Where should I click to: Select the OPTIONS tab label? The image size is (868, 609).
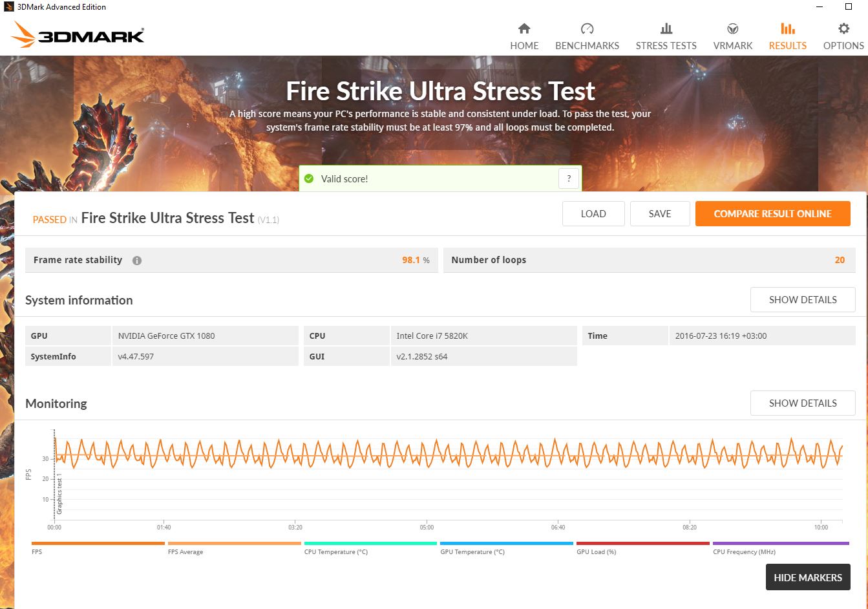coord(843,46)
